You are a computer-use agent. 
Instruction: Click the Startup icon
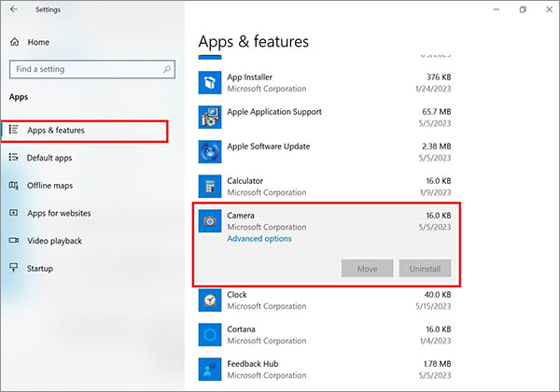[14, 268]
